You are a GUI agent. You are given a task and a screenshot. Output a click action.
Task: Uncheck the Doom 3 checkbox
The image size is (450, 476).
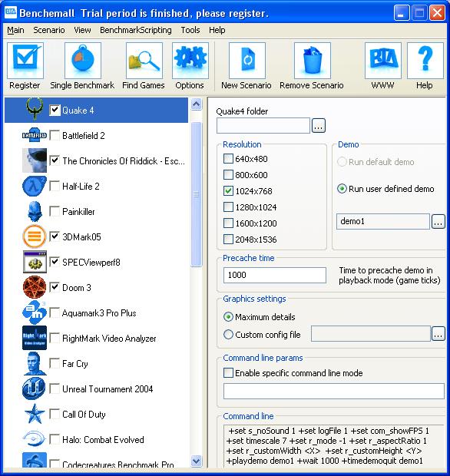click(x=55, y=287)
